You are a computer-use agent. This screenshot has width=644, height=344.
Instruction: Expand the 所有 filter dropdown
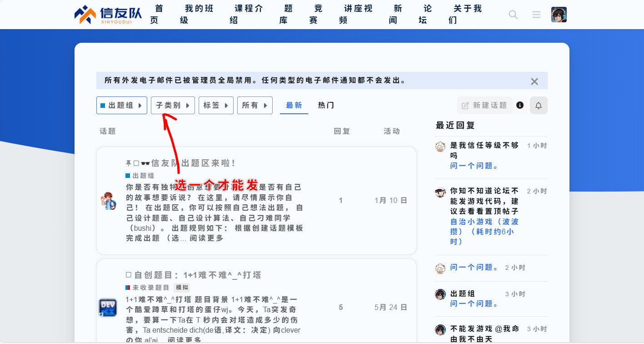(x=255, y=105)
